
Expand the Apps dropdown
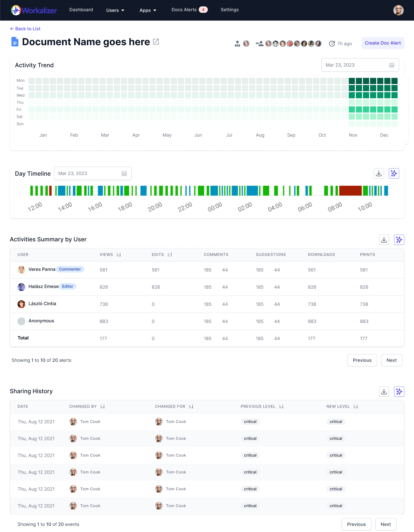pyautogui.click(x=148, y=10)
